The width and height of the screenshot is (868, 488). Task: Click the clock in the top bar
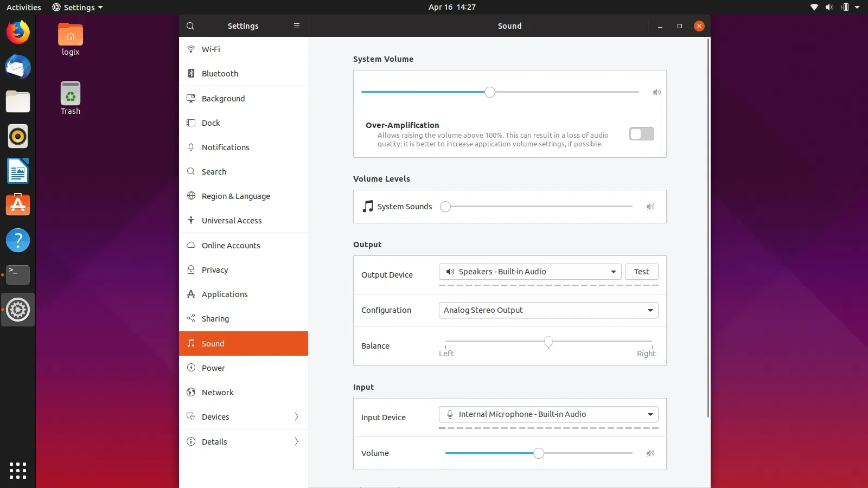[x=451, y=7]
